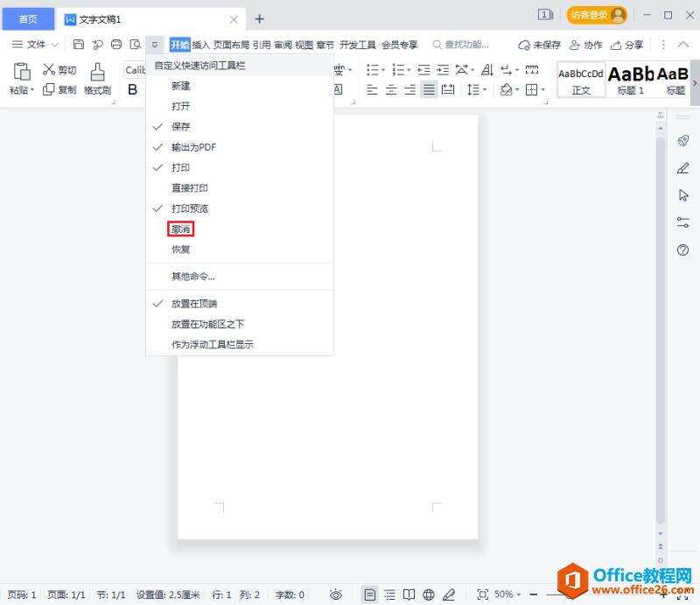Click the Save icon in quick access toolbar
Viewport: 700px width, 605px height.
tap(79, 45)
